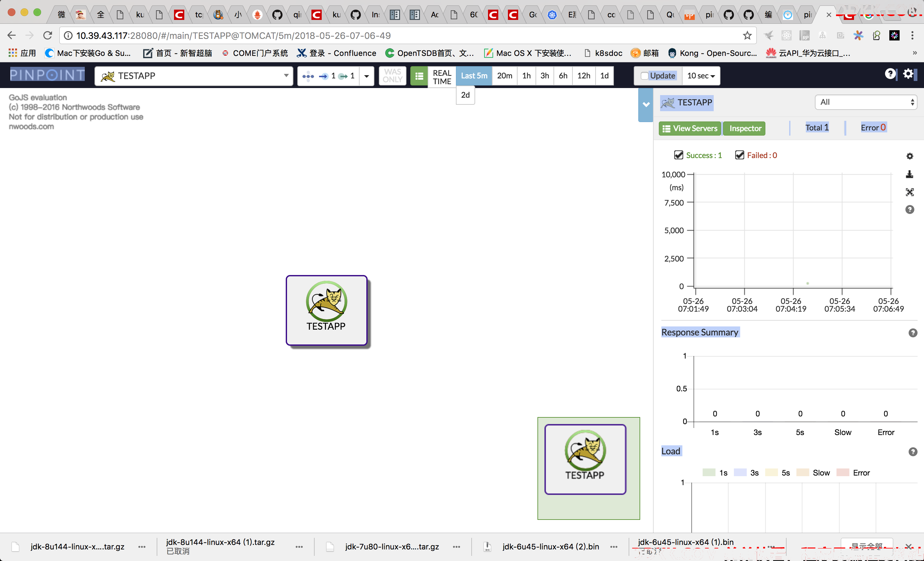Click the green list view icon
This screenshot has height=561, width=924.
[419, 76]
